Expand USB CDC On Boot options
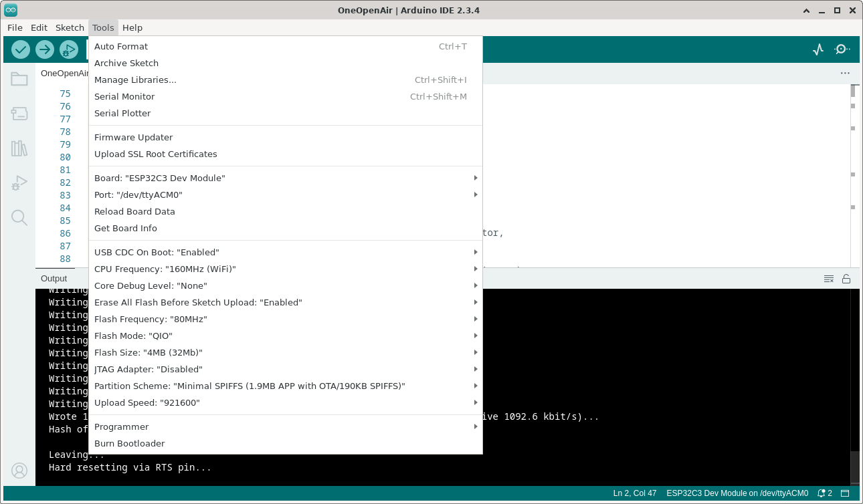Image resolution: width=863 pixels, height=504 pixels. tap(286, 252)
